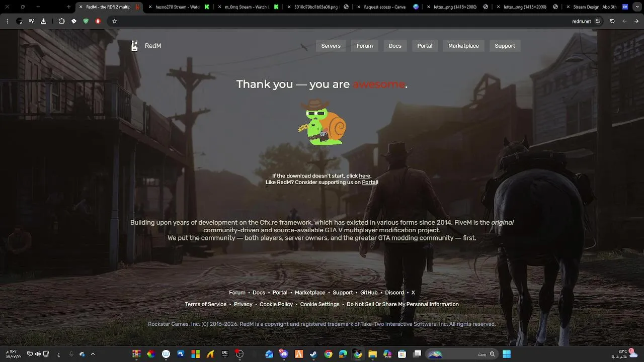This screenshot has width=644, height=362.
Task: Close the hesoo278 Stream tab
Action: click(x=150, y=7)
